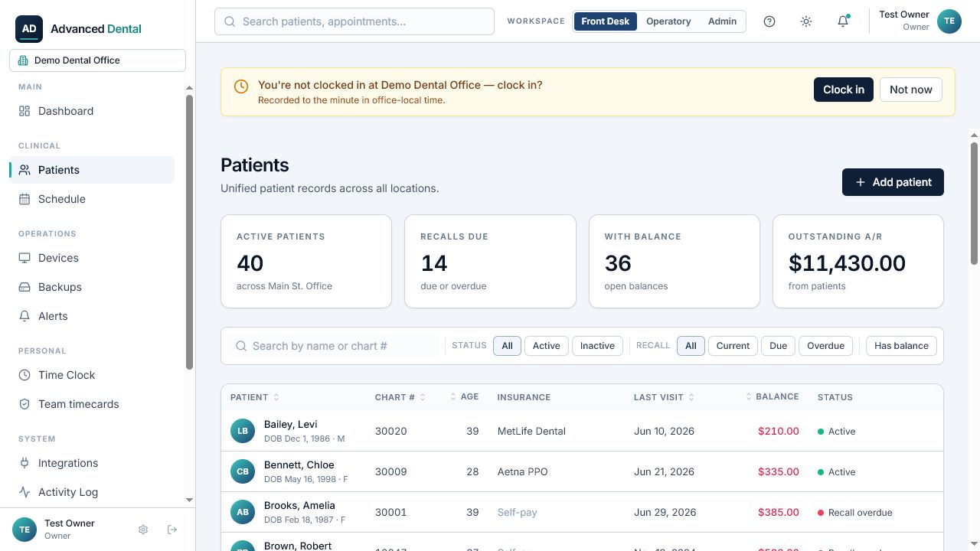Open the notifications bell icon
The image size is (980, 551).
[843, 21]
